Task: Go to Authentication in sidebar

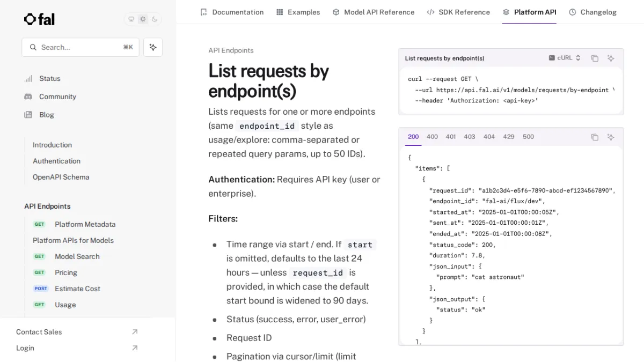Action: [x=56, y=161]
